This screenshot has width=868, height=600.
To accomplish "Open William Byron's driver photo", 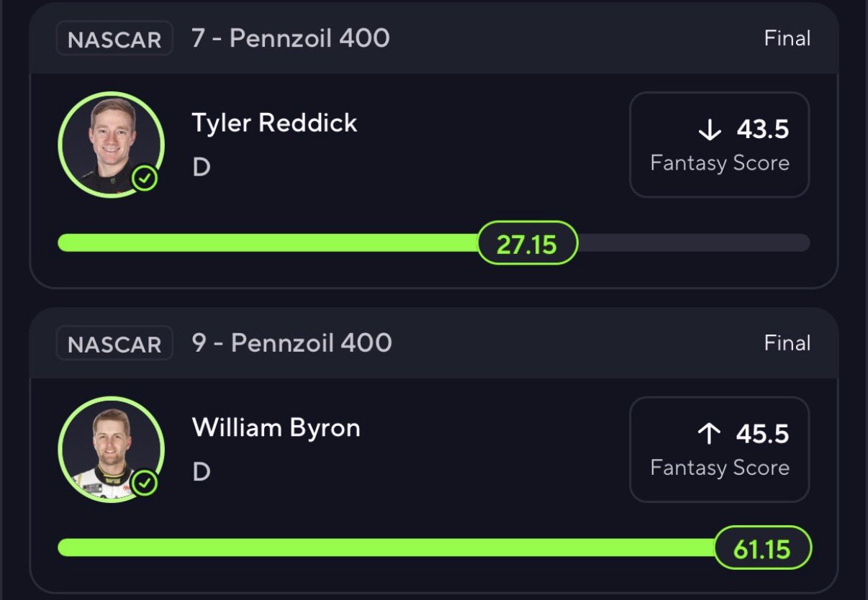I will 110,448.
